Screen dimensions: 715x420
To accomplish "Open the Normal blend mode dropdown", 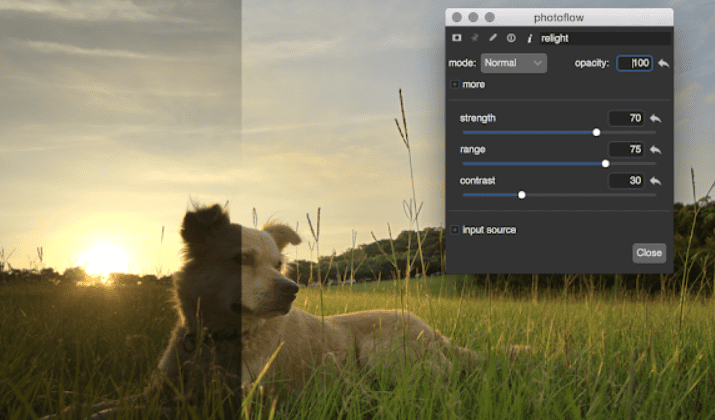I will (513, 63).
